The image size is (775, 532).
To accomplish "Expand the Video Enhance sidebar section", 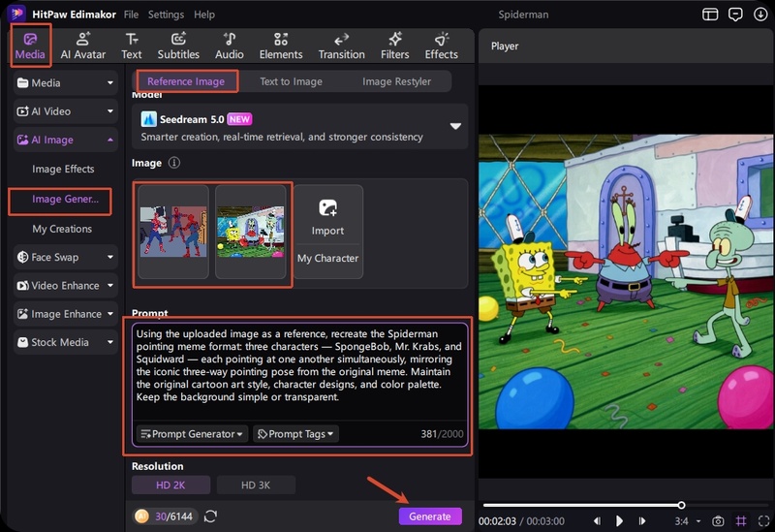I will [x=65, y=286].
